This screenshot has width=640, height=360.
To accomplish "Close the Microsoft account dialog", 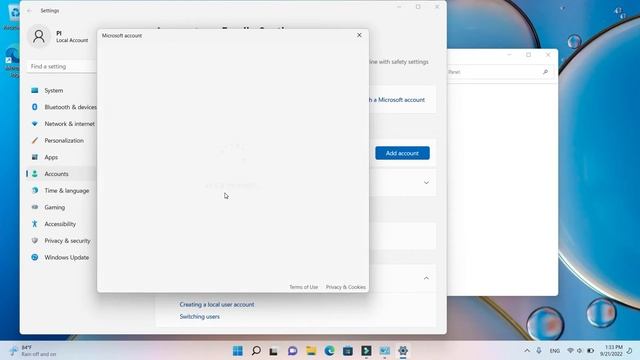I will point(359,35).
